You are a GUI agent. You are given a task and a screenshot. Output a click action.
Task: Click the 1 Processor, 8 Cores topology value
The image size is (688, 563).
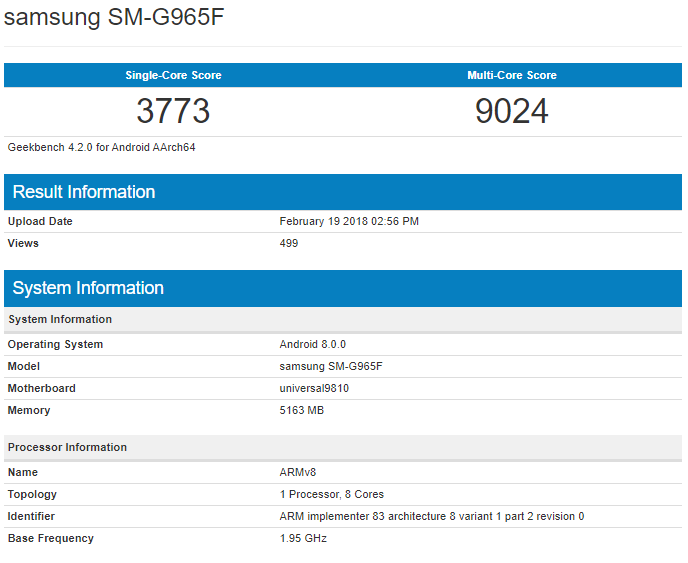(x=332, y=494)
